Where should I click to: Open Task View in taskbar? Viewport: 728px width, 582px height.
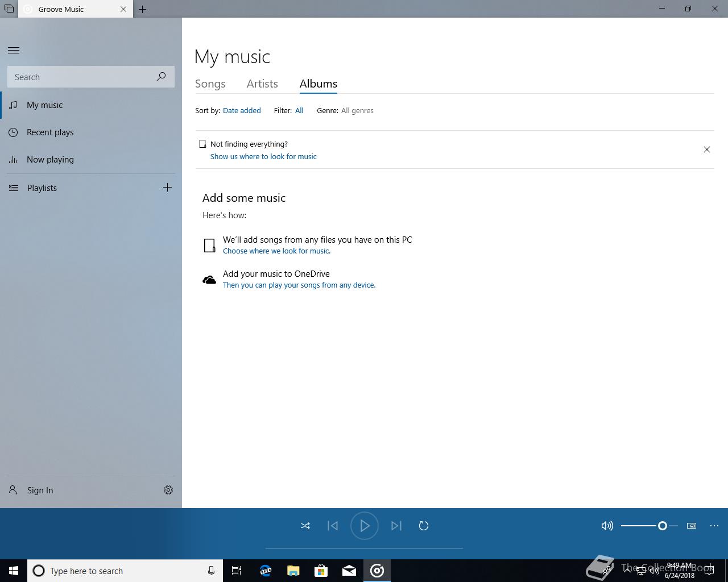coord(237,571)
